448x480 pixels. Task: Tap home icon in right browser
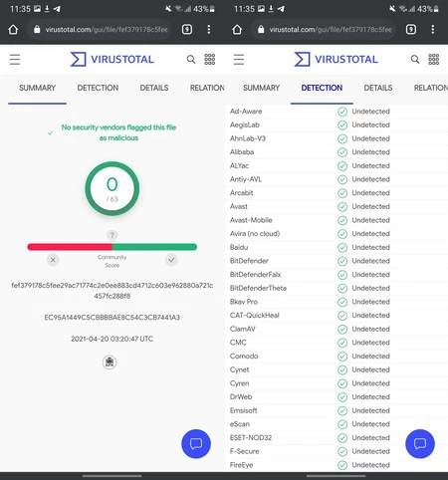[x=237, y=30]
